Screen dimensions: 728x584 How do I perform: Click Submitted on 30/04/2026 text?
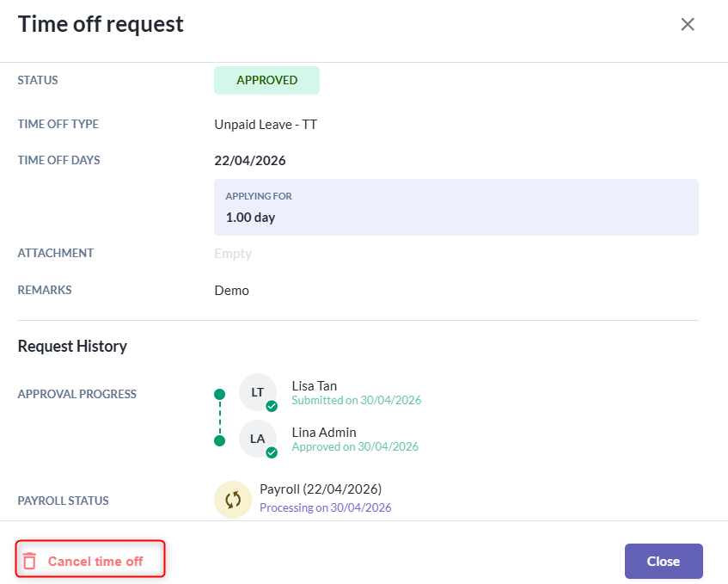[356, 401]
